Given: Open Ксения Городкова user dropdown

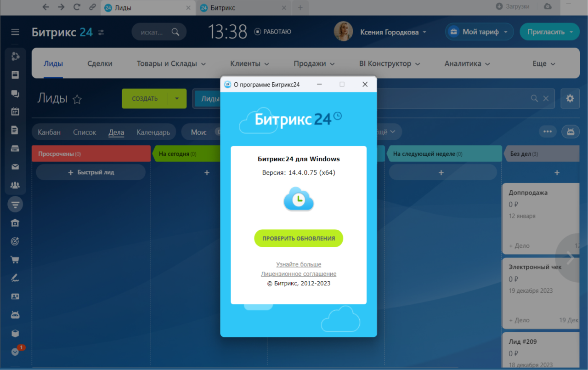Looking at the screenshot, I should coord(393,32).
